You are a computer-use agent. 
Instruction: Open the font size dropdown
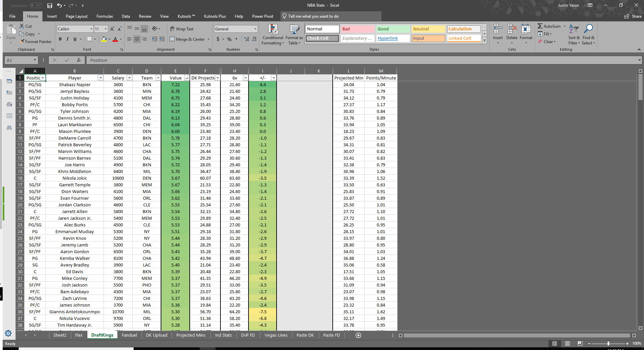pos(106,29)
